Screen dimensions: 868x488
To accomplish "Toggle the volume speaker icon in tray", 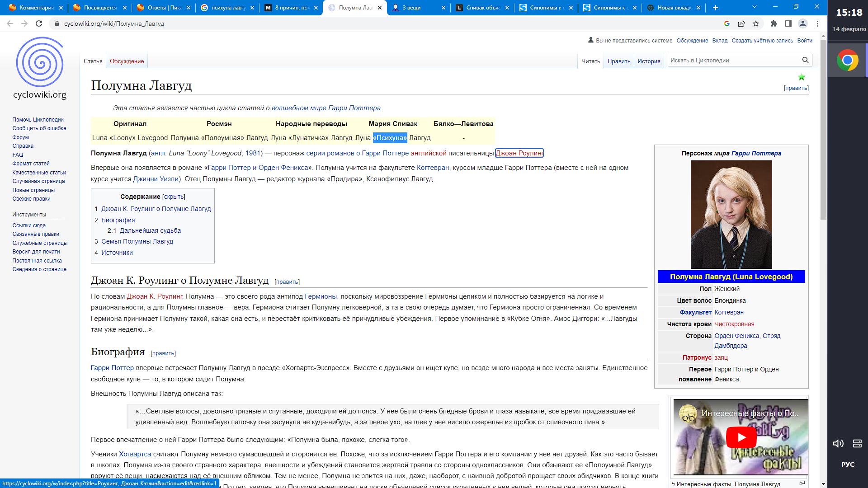I will 838,443.
